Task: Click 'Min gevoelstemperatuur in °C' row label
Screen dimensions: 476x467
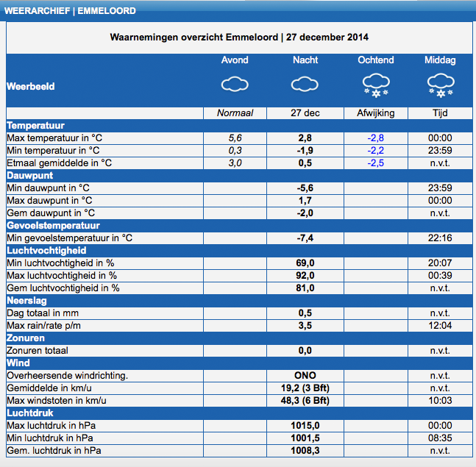Action: [69, 238]
